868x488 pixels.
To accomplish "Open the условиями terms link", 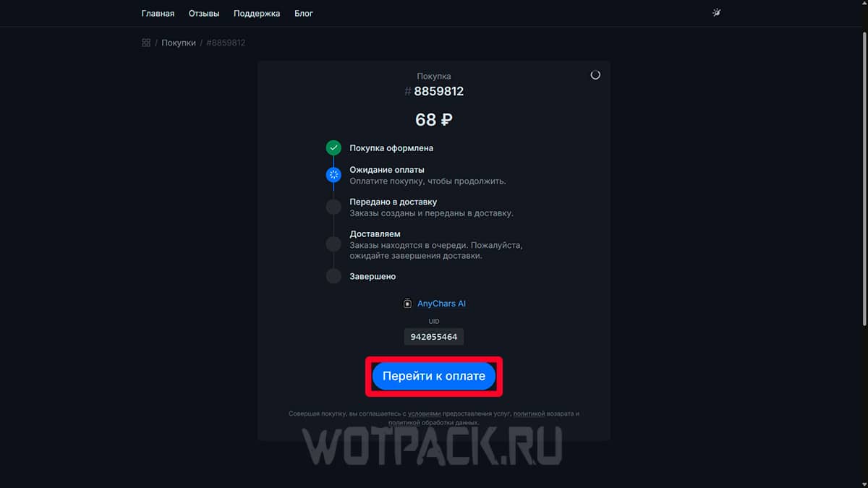I will point(424,414).
